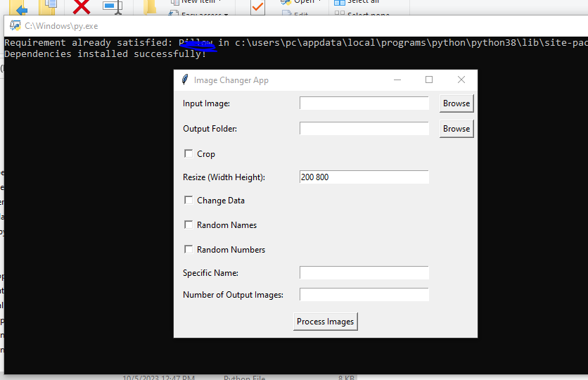Screen dimensions: 588x380
Task: Click the Input Image text field
Action: tap(364, 103)
